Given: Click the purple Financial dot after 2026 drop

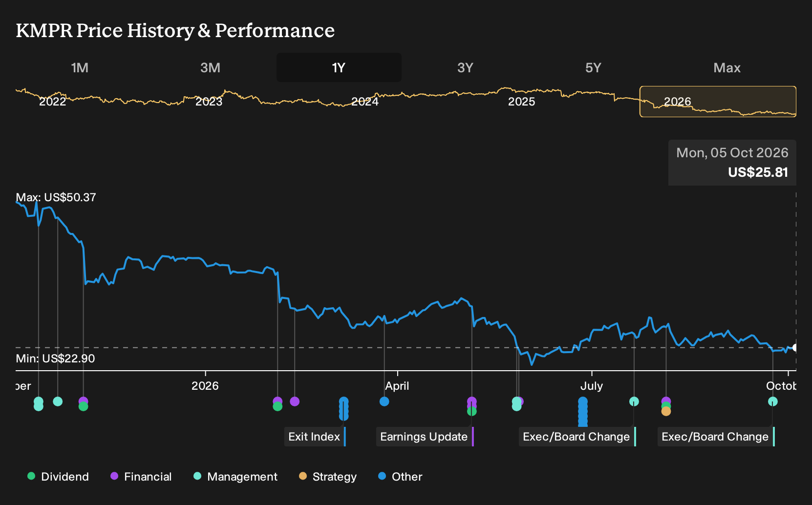Looking at the screenshot, I should pyautogui.click(x=295, y=401).
